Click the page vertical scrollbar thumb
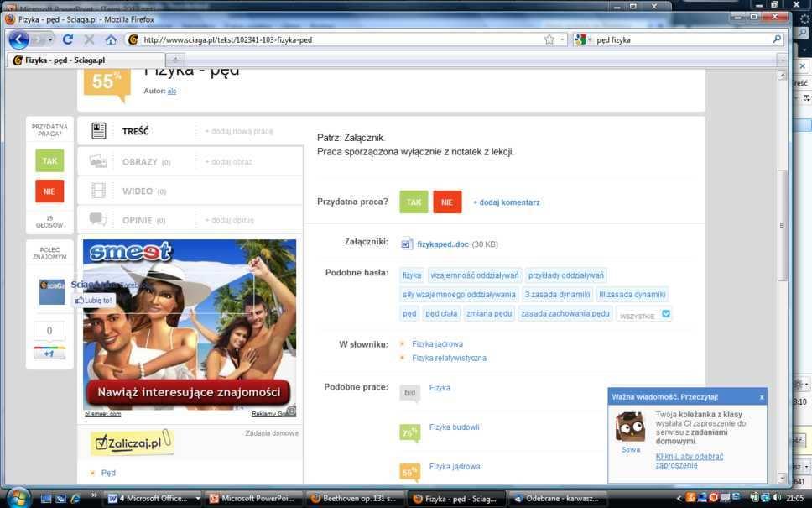The image size is (812, 508). 782,226
